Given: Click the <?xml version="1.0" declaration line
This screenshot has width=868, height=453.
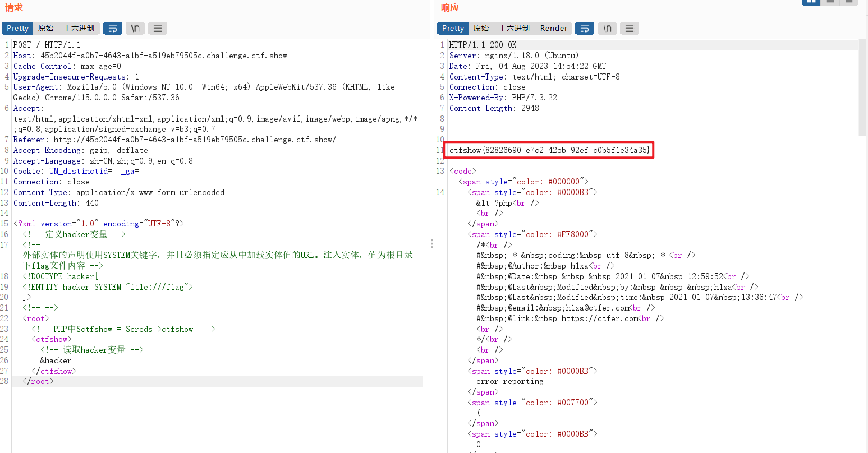Looking at the screenshot, I should tap(99, 224).
